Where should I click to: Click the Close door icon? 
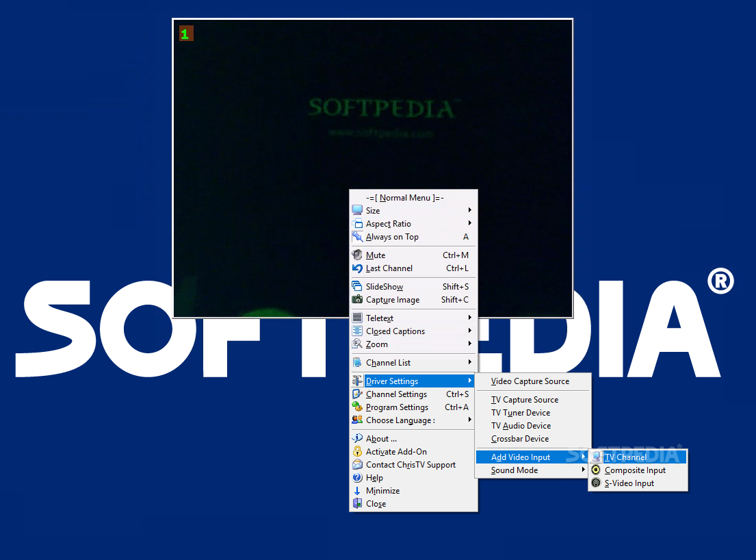(x=357, y=504)
